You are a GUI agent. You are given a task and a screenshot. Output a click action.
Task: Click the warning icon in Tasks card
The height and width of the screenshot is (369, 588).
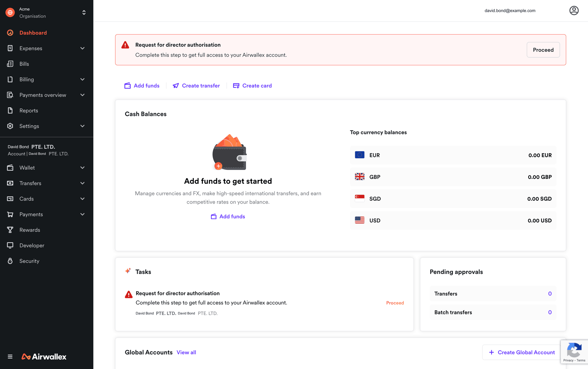[129, 295]
